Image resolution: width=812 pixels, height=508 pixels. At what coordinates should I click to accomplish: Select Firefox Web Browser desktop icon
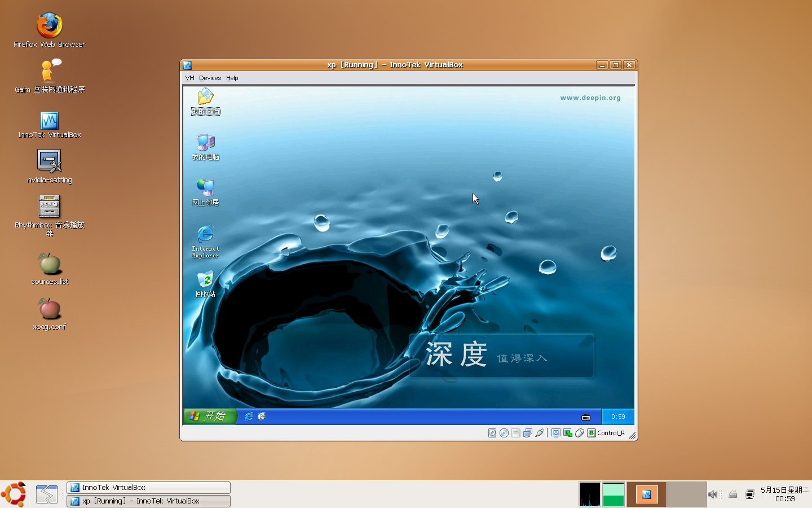pyautogui.click(x=50, y=30)
